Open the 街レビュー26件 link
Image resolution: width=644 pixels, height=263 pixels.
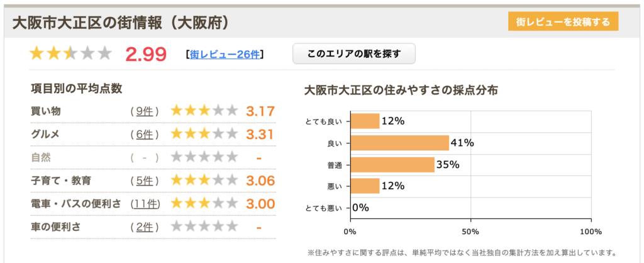tap(225, 54)
